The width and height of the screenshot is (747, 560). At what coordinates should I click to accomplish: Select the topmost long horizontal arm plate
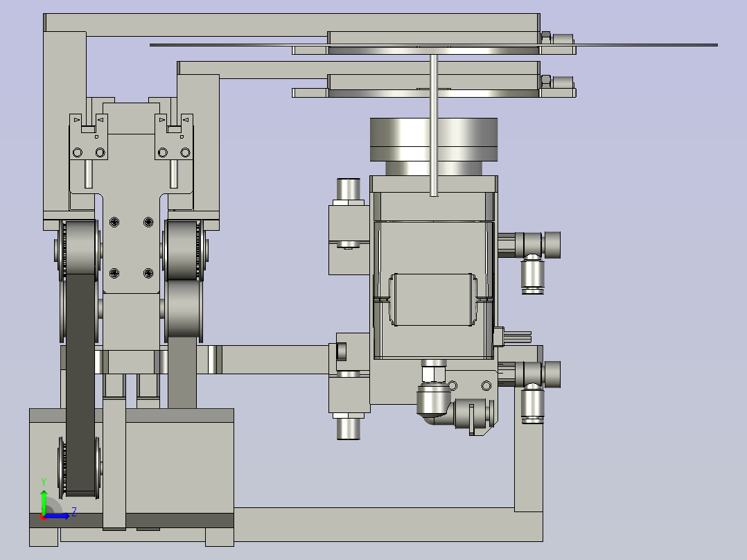pos(292,24)
